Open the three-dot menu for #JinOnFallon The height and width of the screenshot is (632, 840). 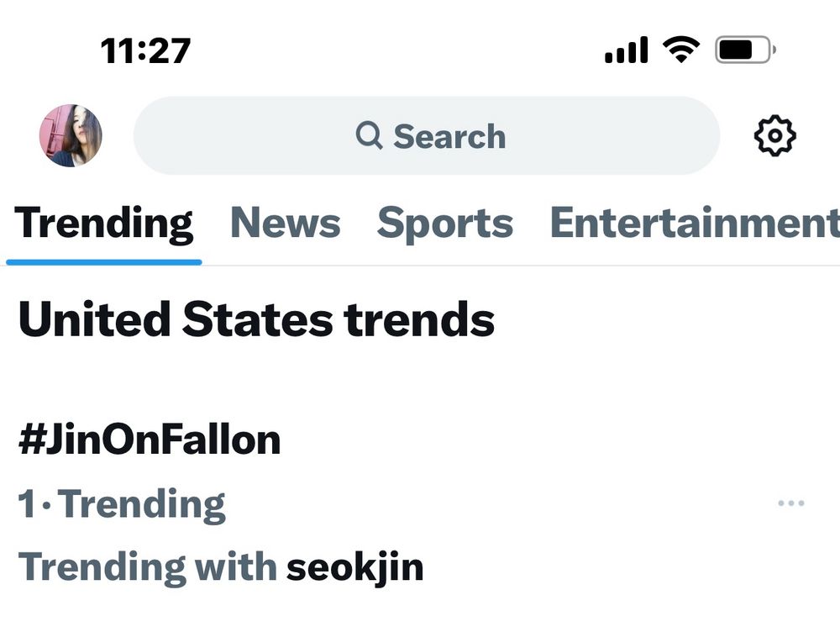pos(790,503)
